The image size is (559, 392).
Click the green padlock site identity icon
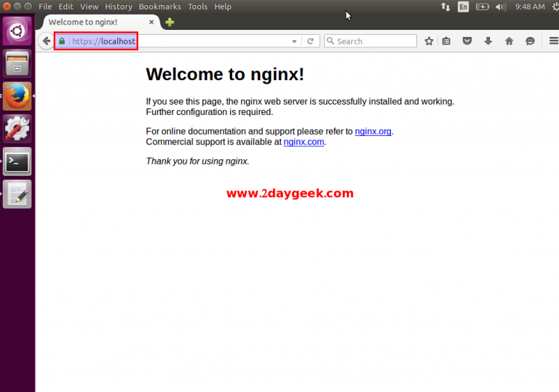click(x=62, y=41)
